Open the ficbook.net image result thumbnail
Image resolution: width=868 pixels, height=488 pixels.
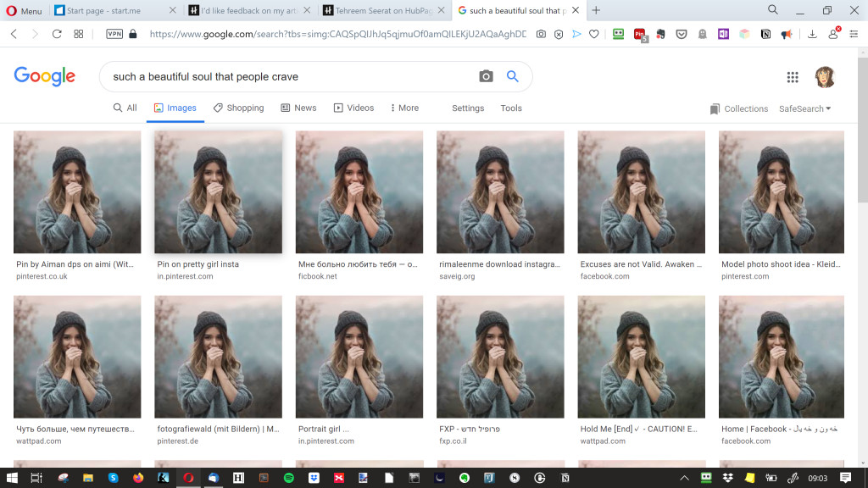tap(359, 192)
